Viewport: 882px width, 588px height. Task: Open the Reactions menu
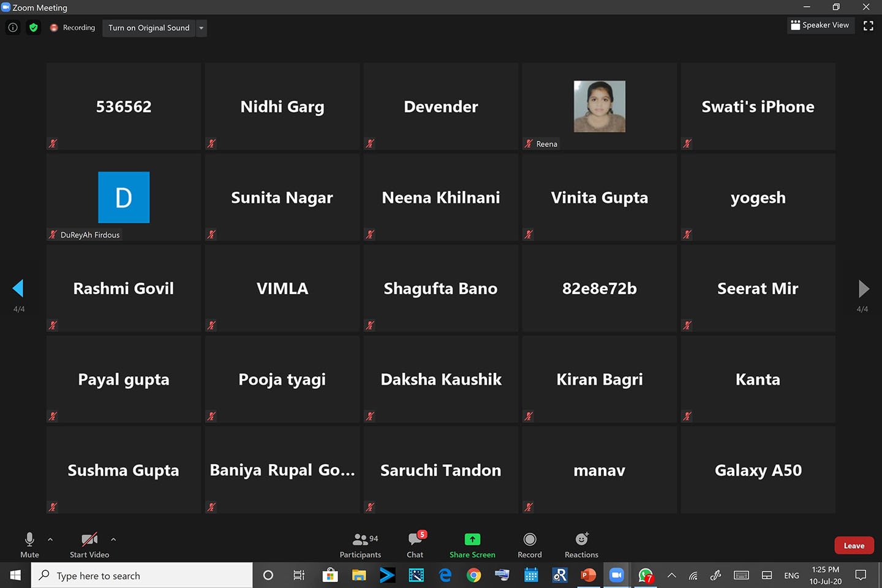581,545
